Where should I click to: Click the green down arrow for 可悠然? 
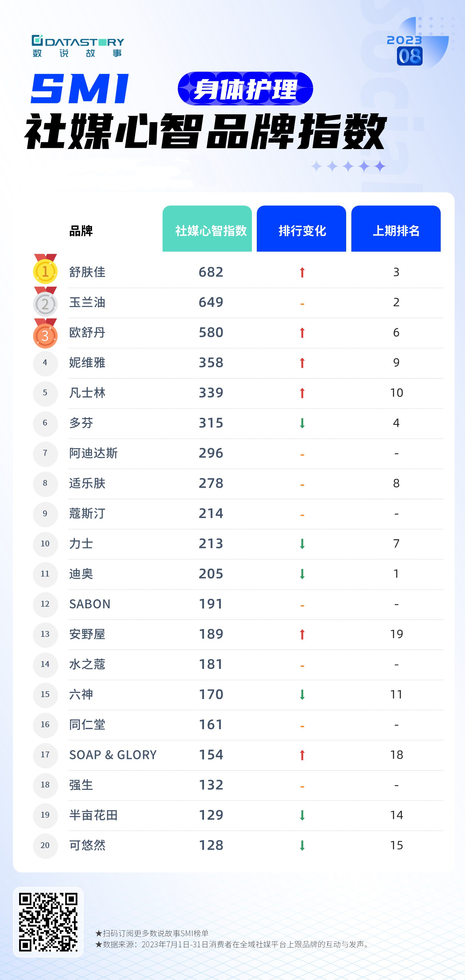(x=302, y=845)
